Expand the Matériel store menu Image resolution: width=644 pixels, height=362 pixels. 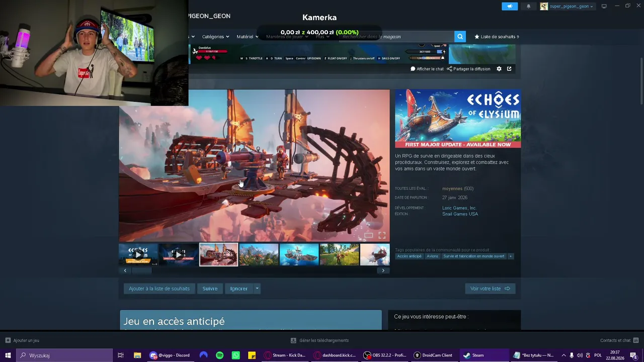click(247, 37)
